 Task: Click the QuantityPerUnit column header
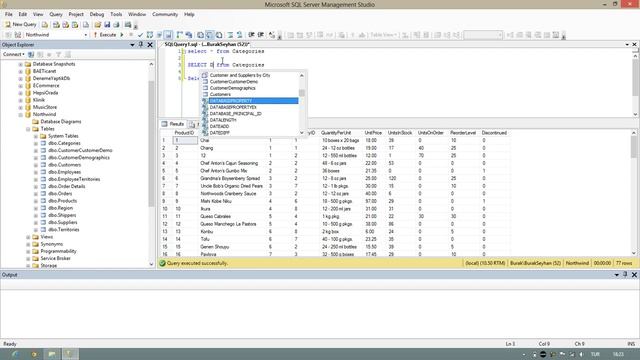336,133
